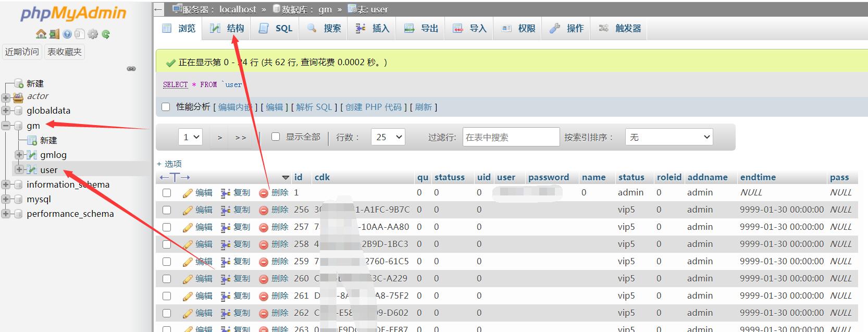Open the phpMyAdmin documentation help icon
Viewport: 868px width, 332px height.
[x=67, y=34]
